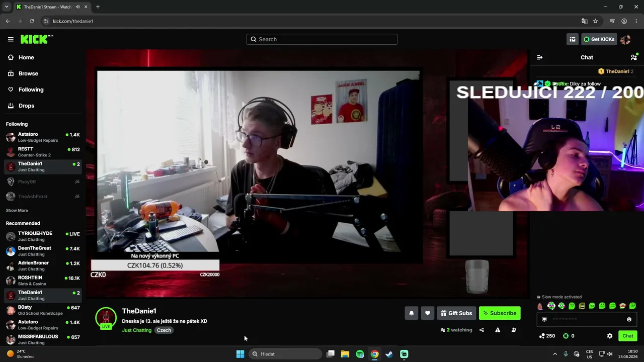Viewport: 644px width, 362px height.
Task: Subscribe to TheDanie1
Action: 500,313
